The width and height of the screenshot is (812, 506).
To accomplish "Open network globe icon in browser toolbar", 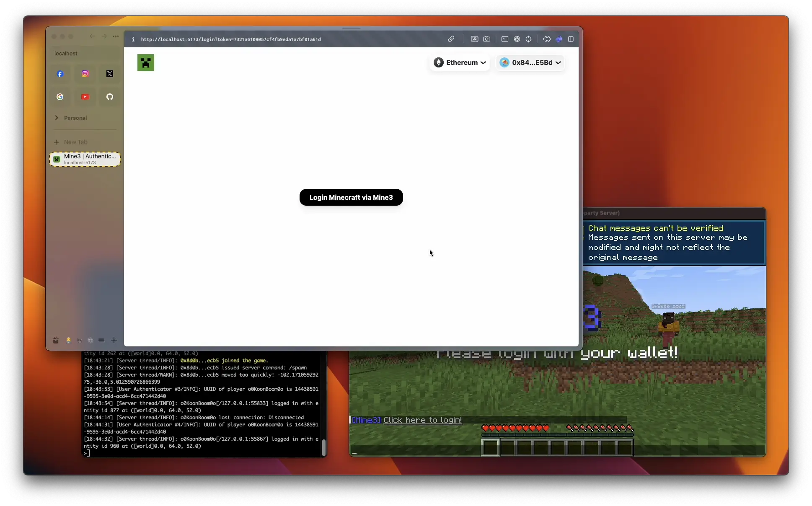I will click(x=517, y=39).
